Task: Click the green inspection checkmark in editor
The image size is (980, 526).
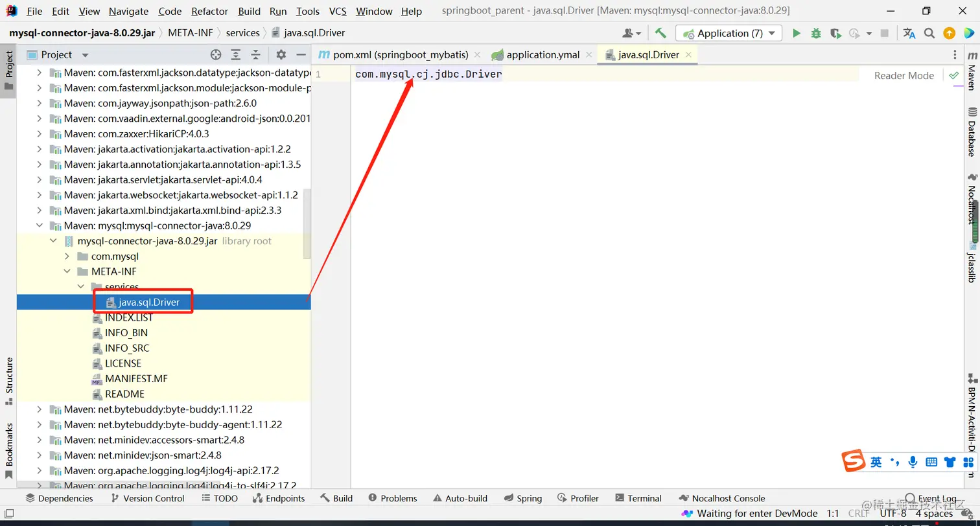Action: (953, 76)
